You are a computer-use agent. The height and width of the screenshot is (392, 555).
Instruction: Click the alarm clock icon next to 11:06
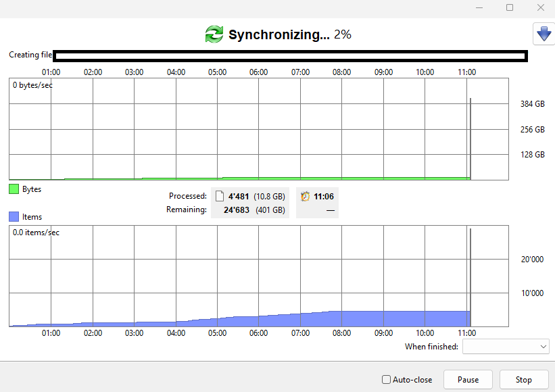point(305,196)
